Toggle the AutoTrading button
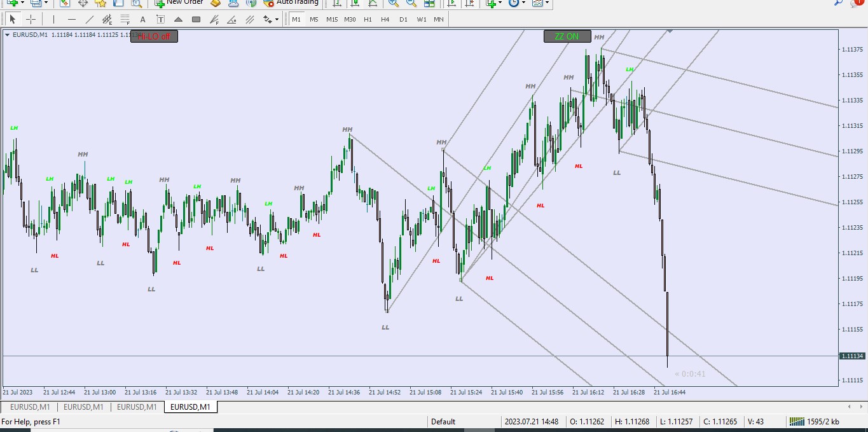 pos(291,3)
